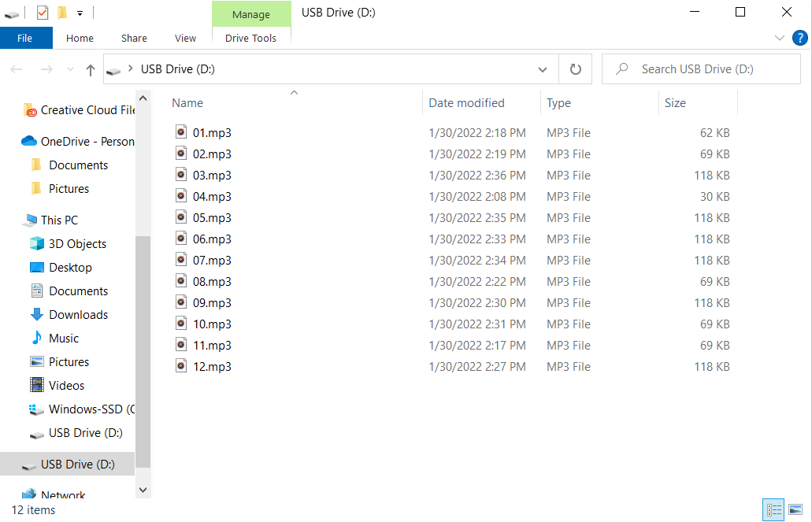Click the USB drive icon in Quick Access Toolbar
This screenshot has height=522, width=812.
[x=10, y=13]
